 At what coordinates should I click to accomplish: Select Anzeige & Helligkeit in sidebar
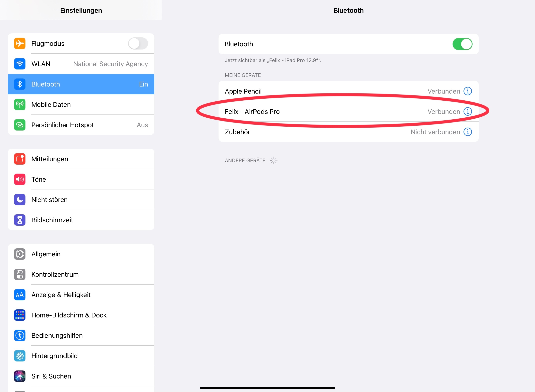[81, 295]
